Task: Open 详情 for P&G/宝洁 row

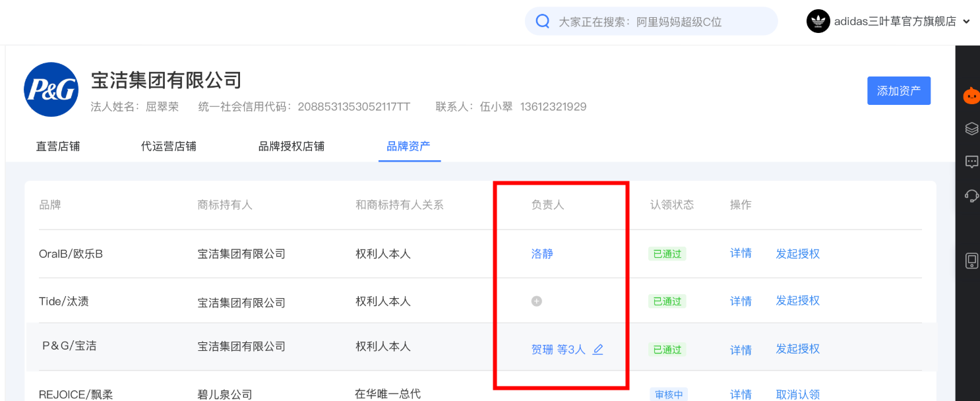Action: [741, 350]
